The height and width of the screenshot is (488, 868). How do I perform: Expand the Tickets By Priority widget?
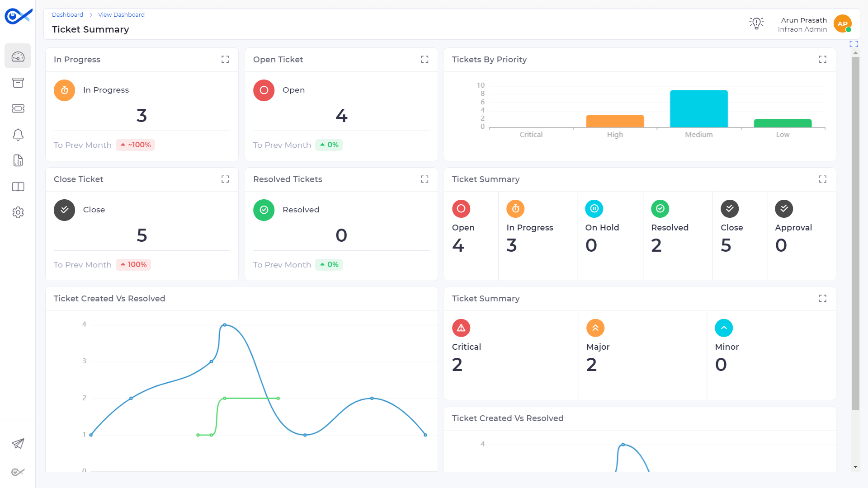click(x=822, y=59)
